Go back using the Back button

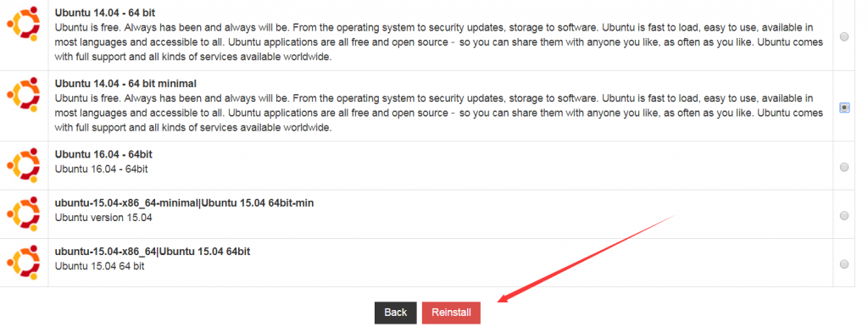coord(395,313)
